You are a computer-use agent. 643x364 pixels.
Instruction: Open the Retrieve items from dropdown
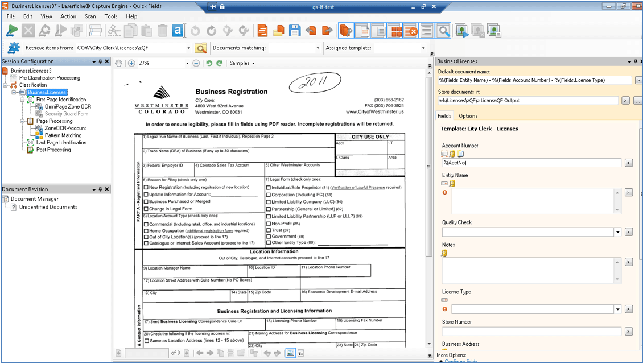click(189, 48)
